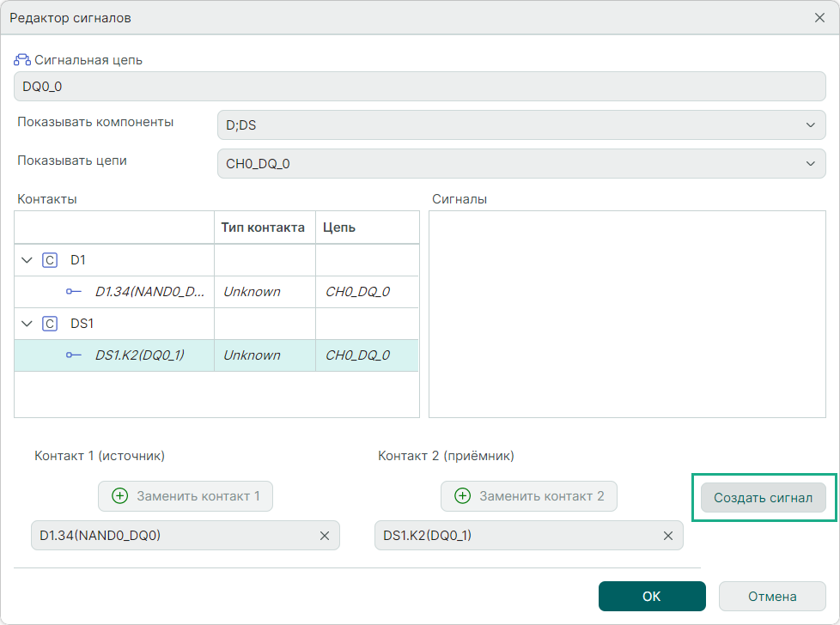Viewport: 840px width, 625px height.
Task: Click the DQ0_0 signal net name field
Action: (x=419, y=87)
